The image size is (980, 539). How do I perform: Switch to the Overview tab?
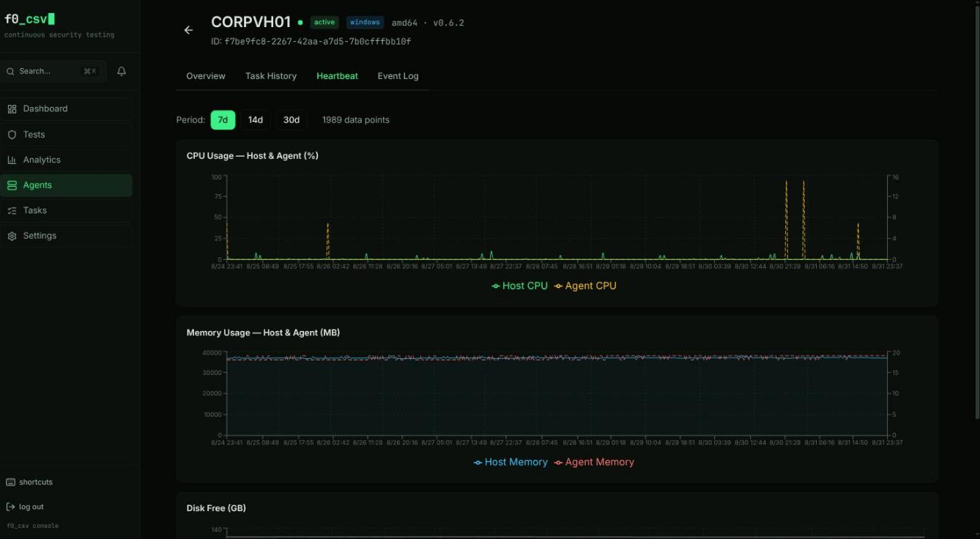click(206, 76)
